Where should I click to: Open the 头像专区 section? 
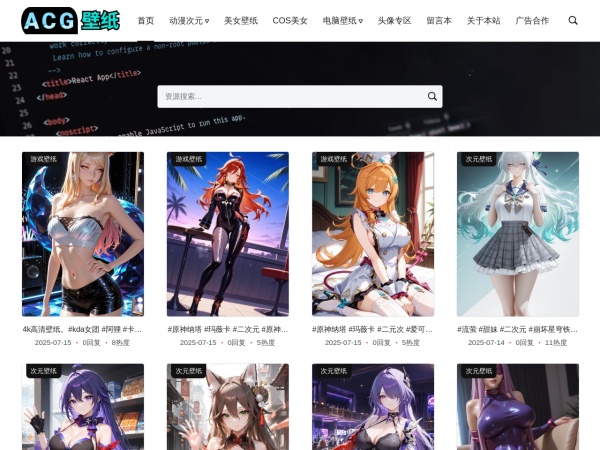pos(394,20)
